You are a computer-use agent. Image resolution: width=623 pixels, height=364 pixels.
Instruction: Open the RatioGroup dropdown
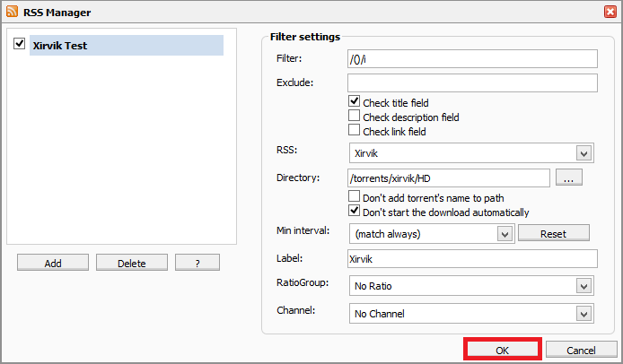584,286
